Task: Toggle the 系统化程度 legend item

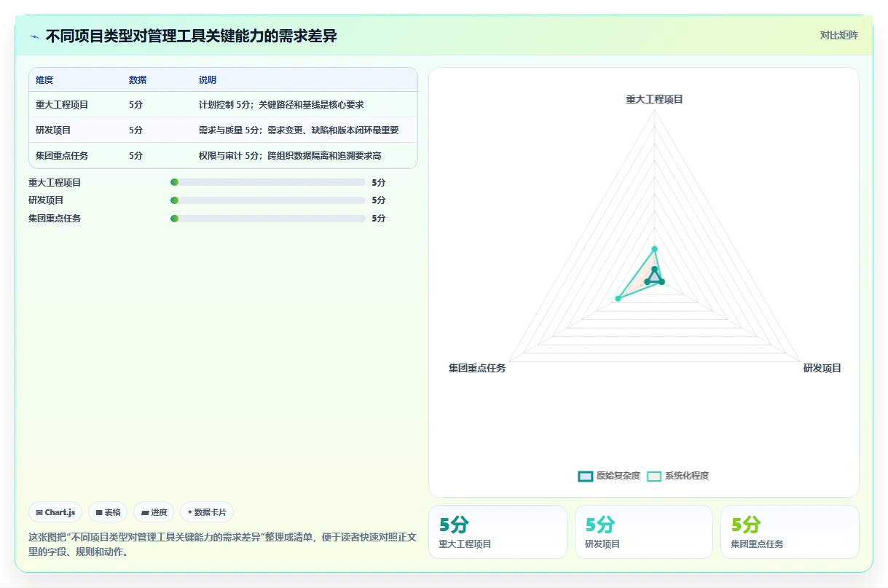Action: [677, 476]
